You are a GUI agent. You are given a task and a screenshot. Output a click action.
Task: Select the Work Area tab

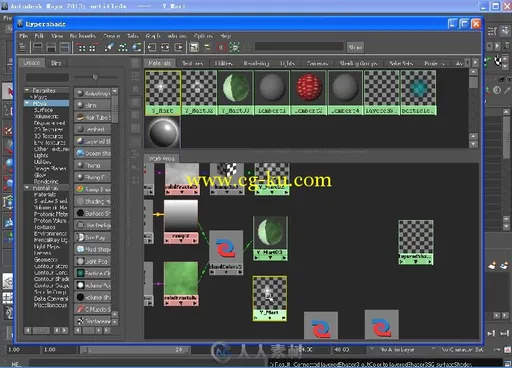[x=161, y=159]
